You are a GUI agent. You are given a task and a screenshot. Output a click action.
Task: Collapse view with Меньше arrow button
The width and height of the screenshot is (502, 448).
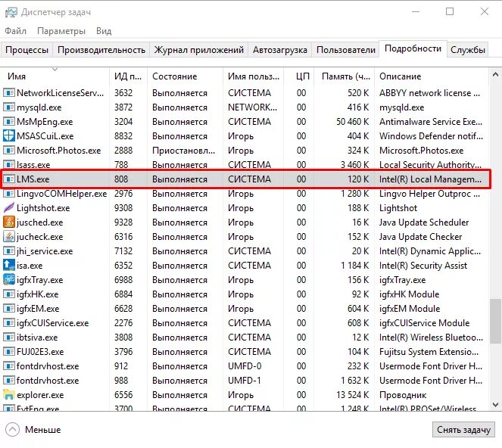(12, 430)
